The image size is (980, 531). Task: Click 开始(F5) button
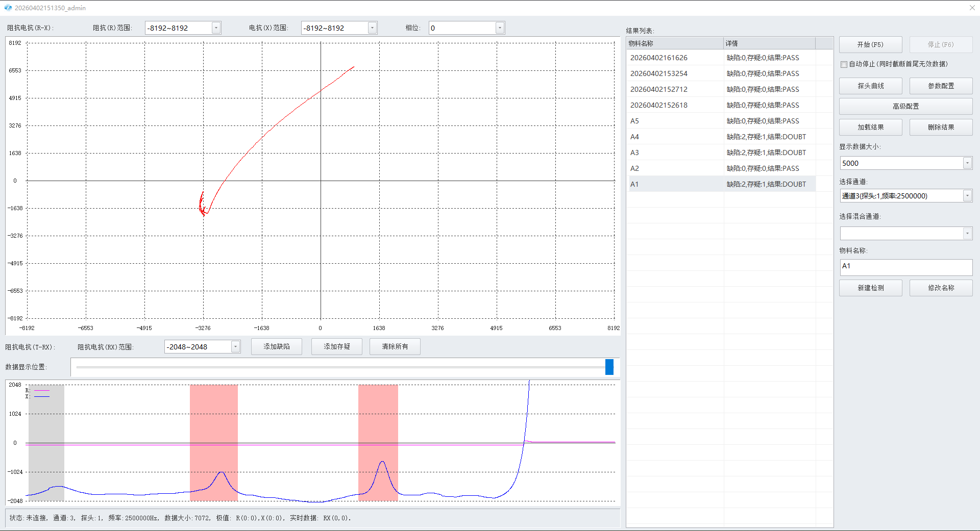(x=870, y=45)
